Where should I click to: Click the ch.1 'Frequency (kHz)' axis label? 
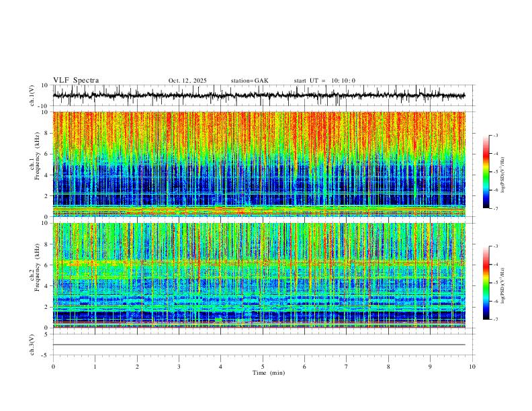coord(37,155)
